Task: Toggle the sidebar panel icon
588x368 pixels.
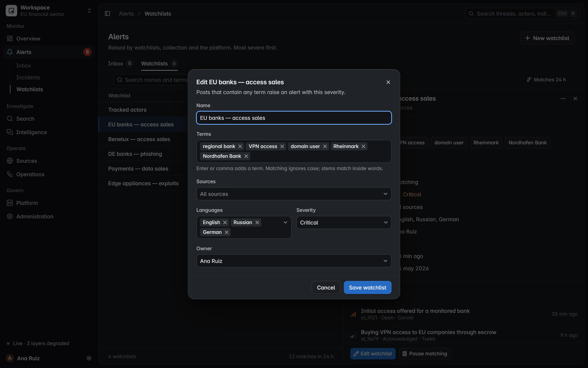Action: (x=107, y=14)
